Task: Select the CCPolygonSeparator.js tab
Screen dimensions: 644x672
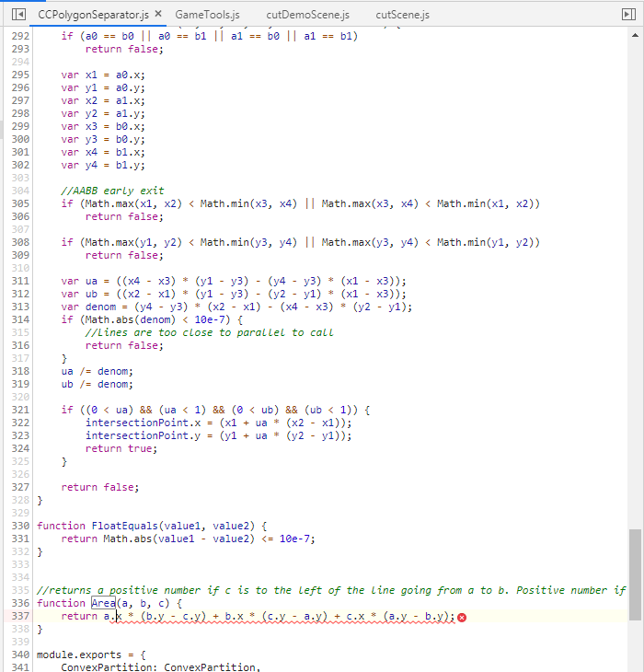Action: pyautogui.click(x=93, y=15)
